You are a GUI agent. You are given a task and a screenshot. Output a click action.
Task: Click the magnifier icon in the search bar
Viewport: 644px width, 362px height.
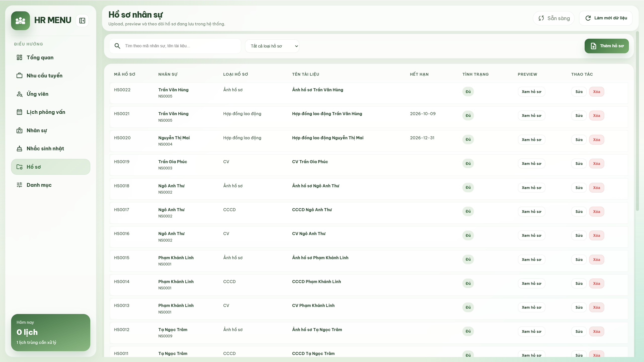point(117,46)
